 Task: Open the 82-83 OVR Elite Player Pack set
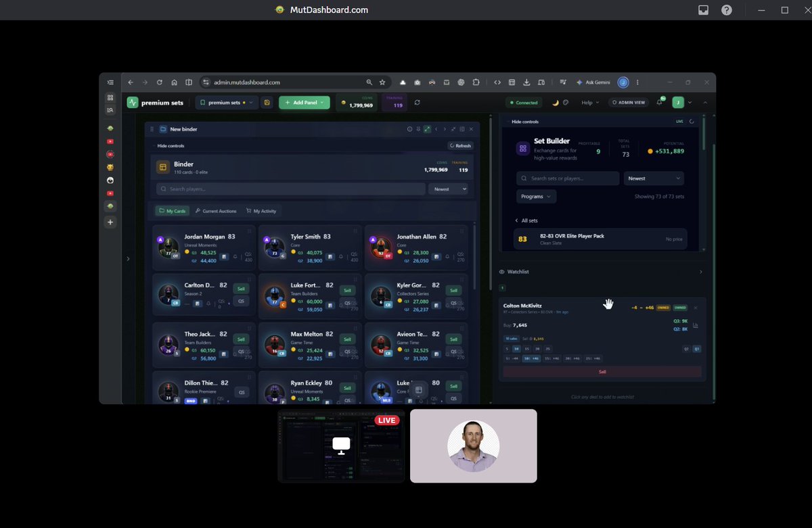601,239
